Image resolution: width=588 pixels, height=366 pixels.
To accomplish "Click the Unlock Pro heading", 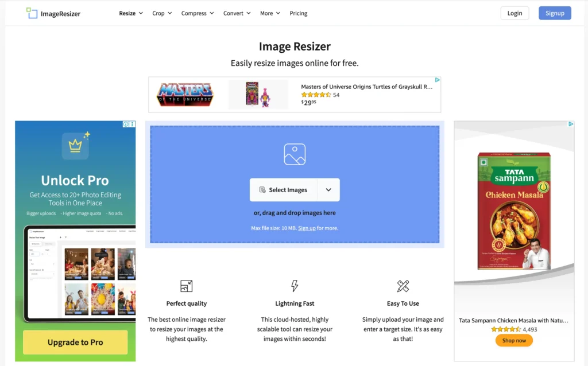I will coord(75,181).
